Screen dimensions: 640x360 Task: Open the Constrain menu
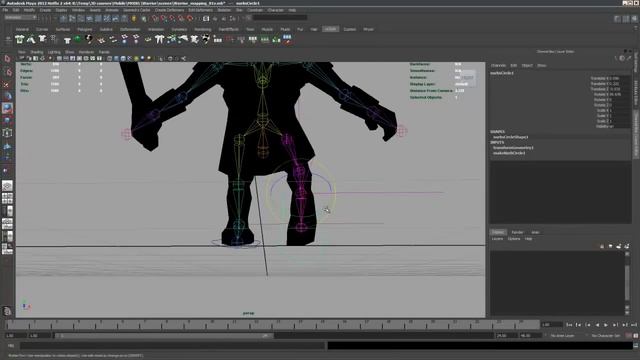(x=255, y=10)
